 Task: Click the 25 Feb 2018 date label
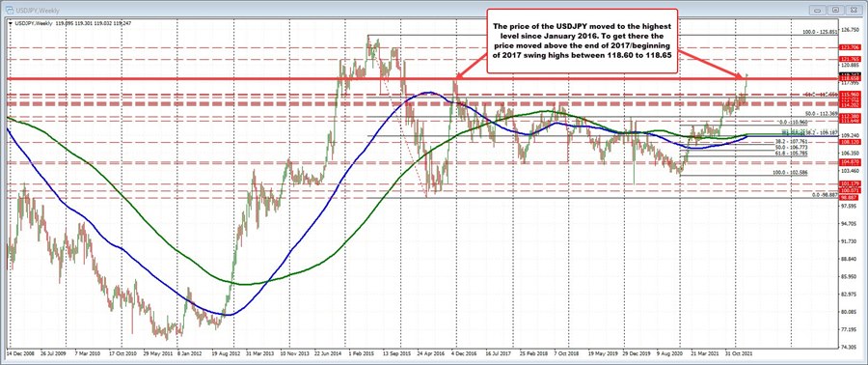(532, 352)
